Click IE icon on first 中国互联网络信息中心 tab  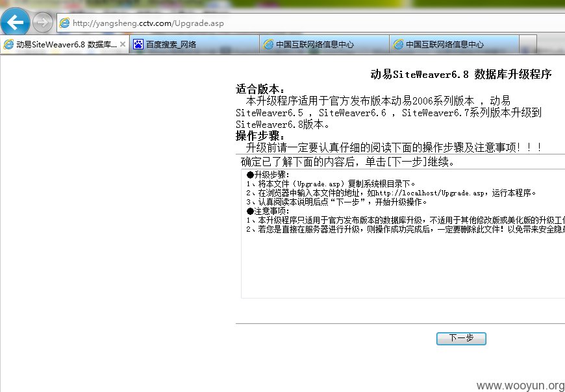[268, 44]
